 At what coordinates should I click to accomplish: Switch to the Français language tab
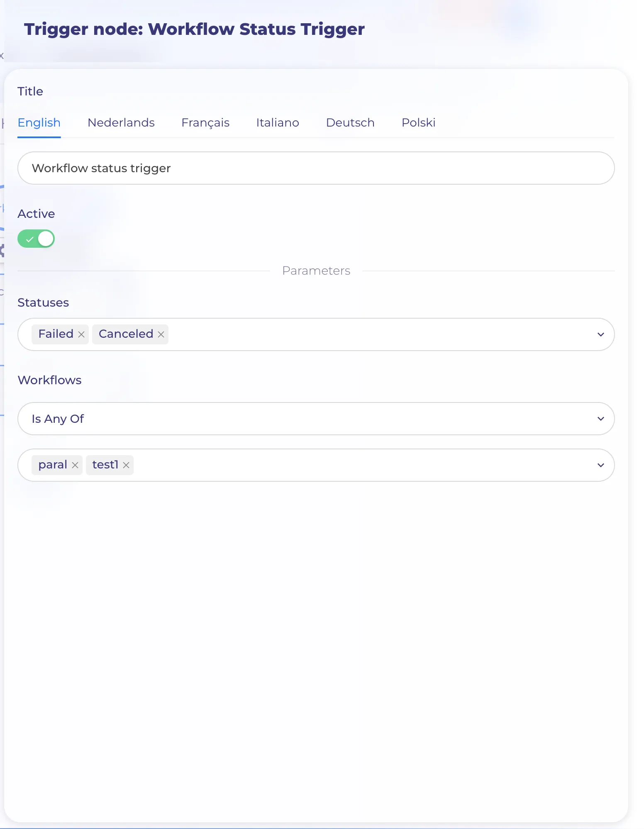[x=205, y=123]
